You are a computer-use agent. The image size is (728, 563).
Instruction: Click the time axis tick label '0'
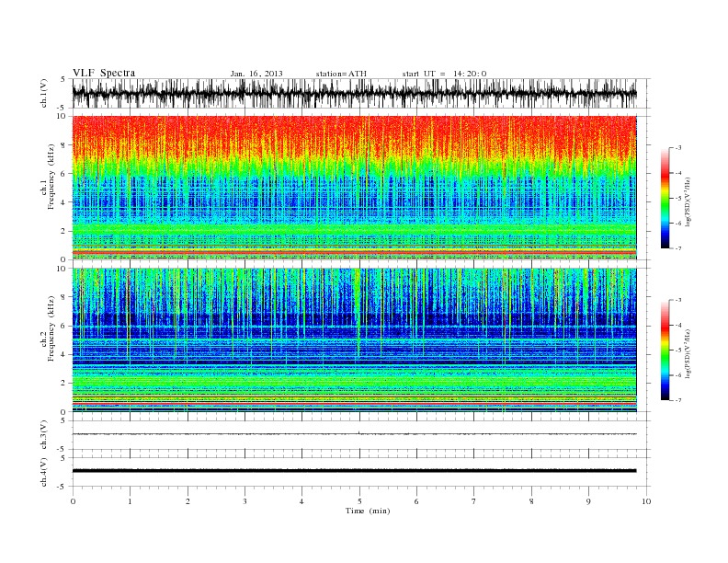73,501
